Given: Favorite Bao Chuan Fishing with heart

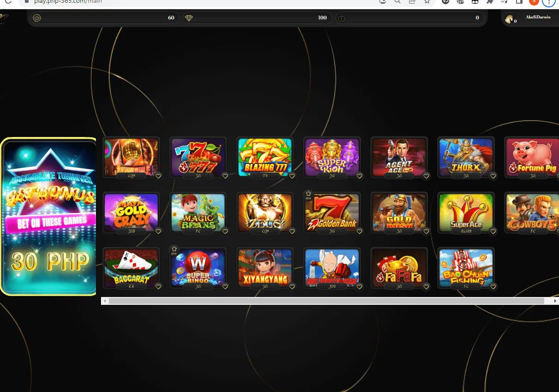Looking at the screenshot, I should click(493, 286).
